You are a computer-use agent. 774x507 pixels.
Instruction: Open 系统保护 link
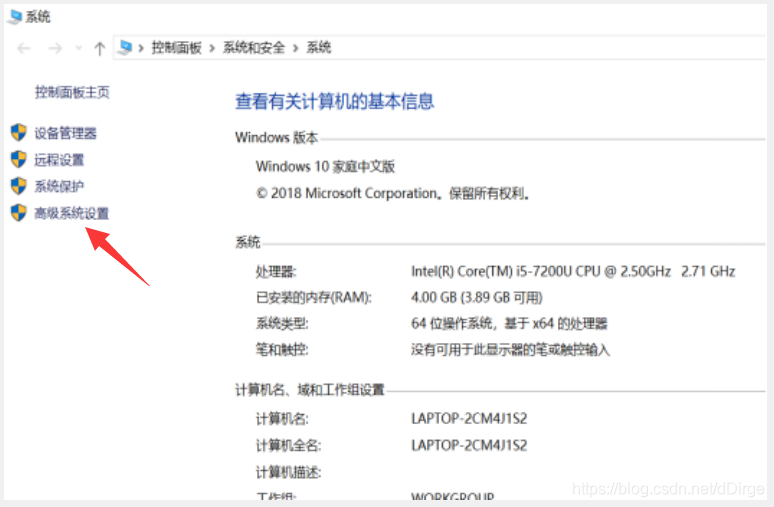tap(59, 186)
